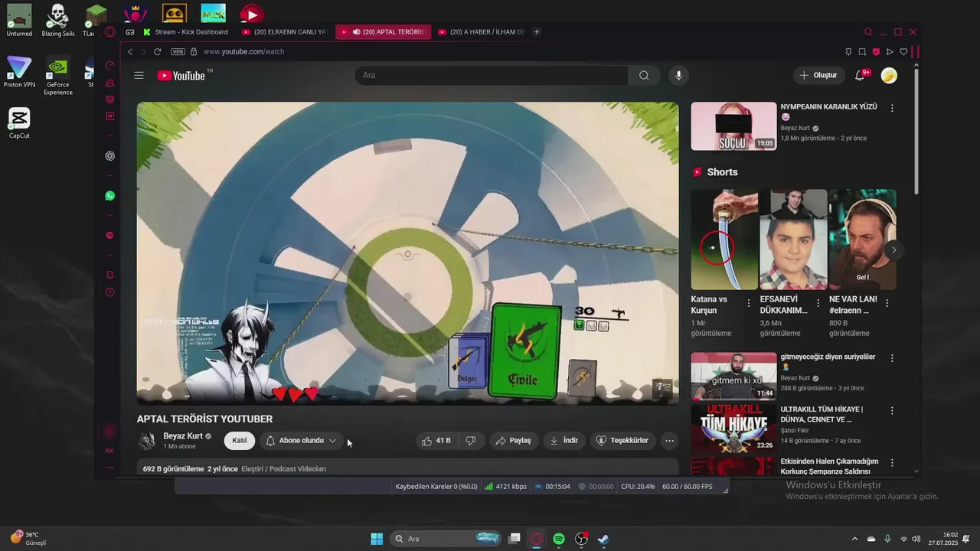
Task: Open Proton VPN desktop shortcut
Action: 19,73
